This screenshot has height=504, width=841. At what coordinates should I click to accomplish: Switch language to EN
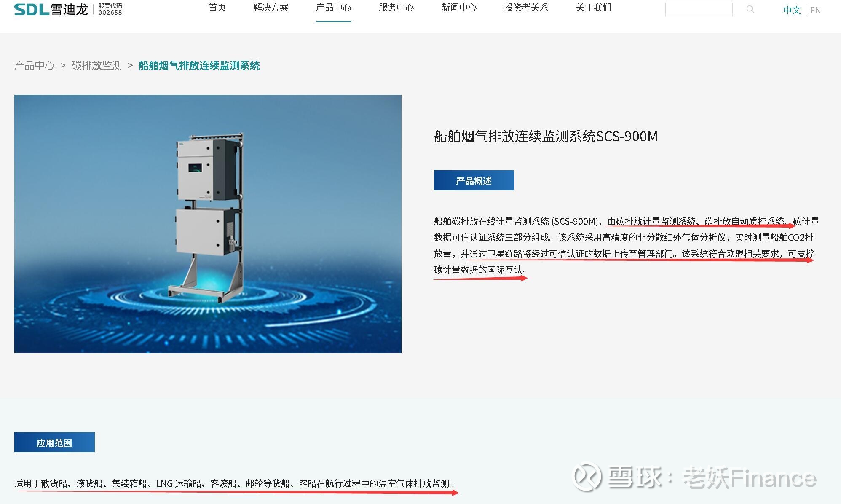(815, 10)
